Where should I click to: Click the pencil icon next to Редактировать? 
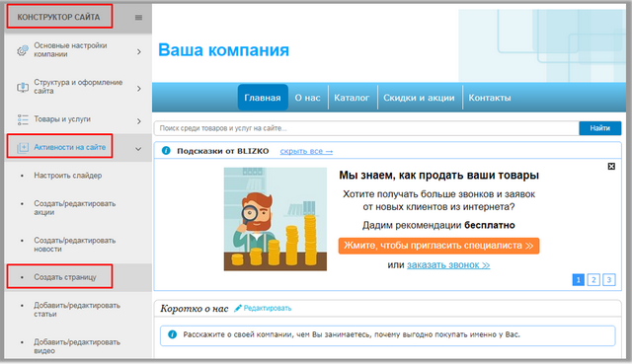click(238, 308)
